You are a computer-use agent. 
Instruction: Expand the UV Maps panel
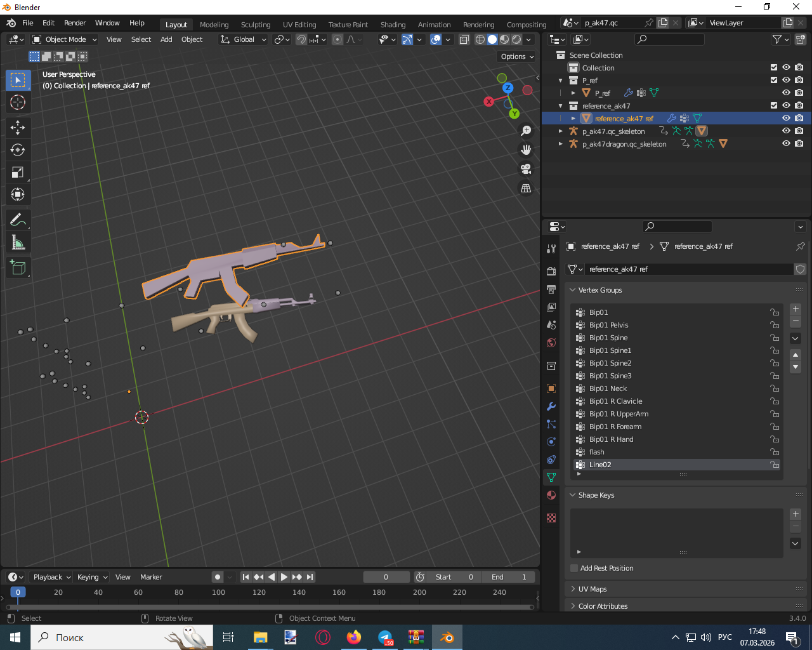(x=593, y=589)
